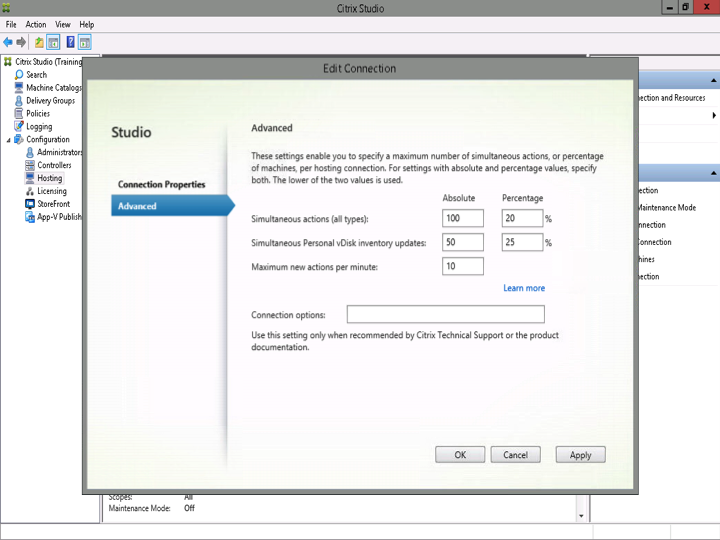Click OK in Edit Connection dialog
The height and width of the screenshot is (540, 720).
pyautogui.click(x=460, y=455)
